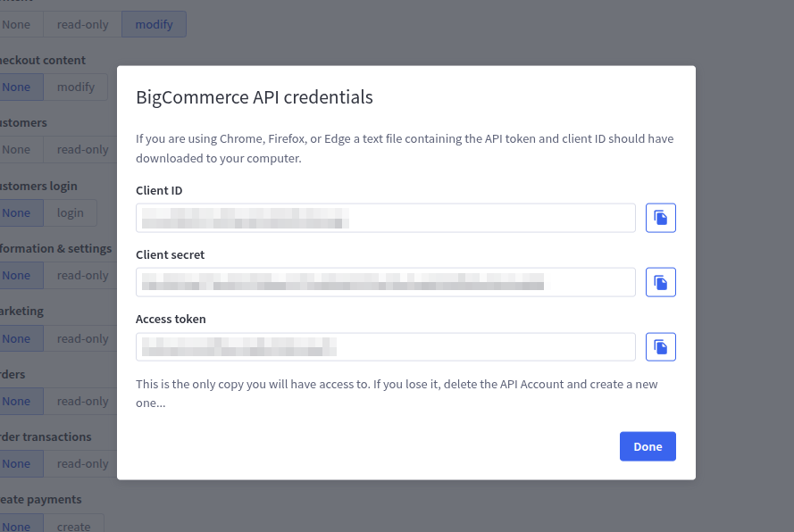Focus the Client ID field
794x532 pixels.
[x=385, y=218]
